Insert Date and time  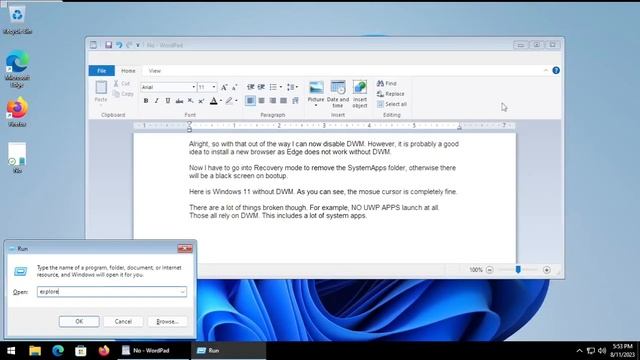(338, 94)
